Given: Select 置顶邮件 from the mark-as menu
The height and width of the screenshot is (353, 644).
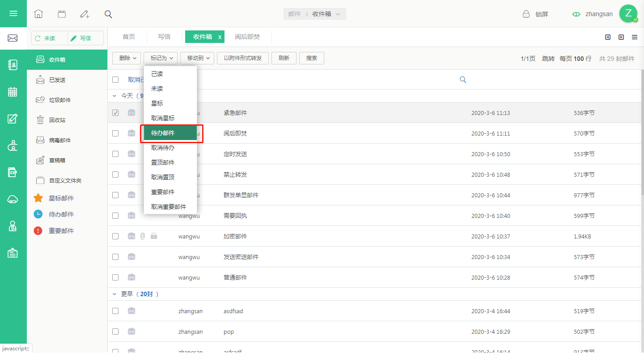Looking at the screenshot, I should point(170,162).
